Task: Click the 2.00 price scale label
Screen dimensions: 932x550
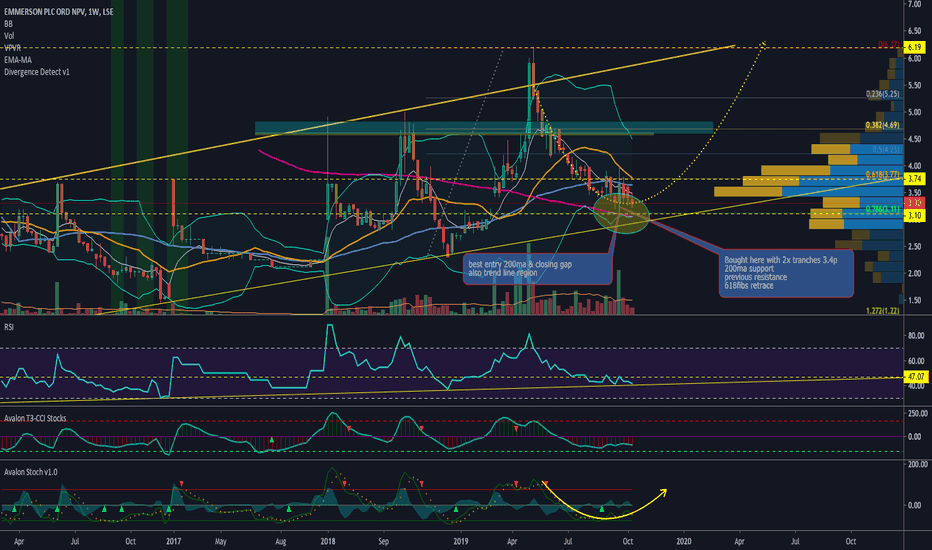Action: click(914, 274)
